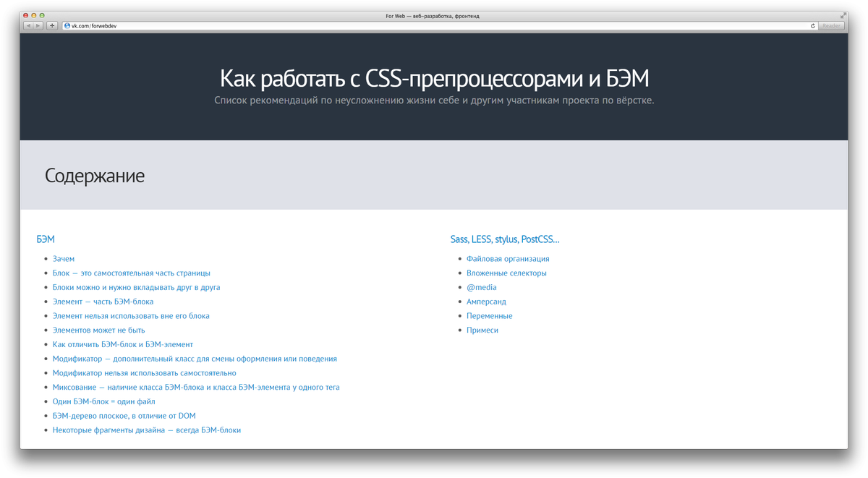
Task: Open the Примеси link
Action: [x=482, y=330]
